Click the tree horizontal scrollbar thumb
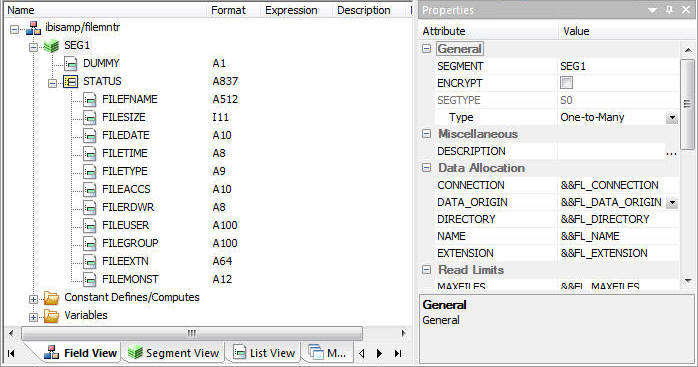Viewport: 698px width, 367px height. point(192,333)
